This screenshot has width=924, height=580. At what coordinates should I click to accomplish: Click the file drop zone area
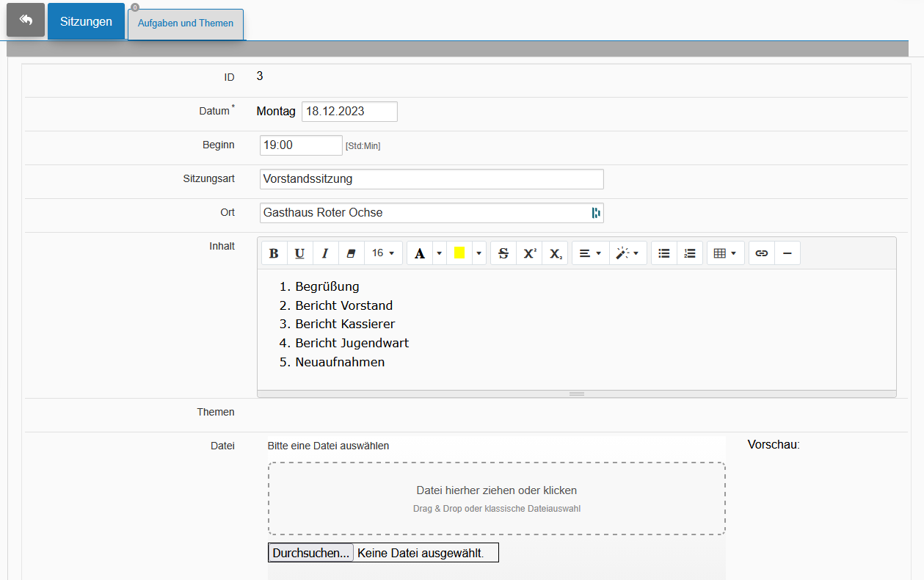(497, 499)
